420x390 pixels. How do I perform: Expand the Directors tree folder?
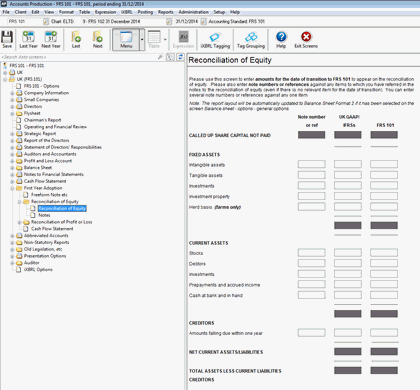pos(12,107)
